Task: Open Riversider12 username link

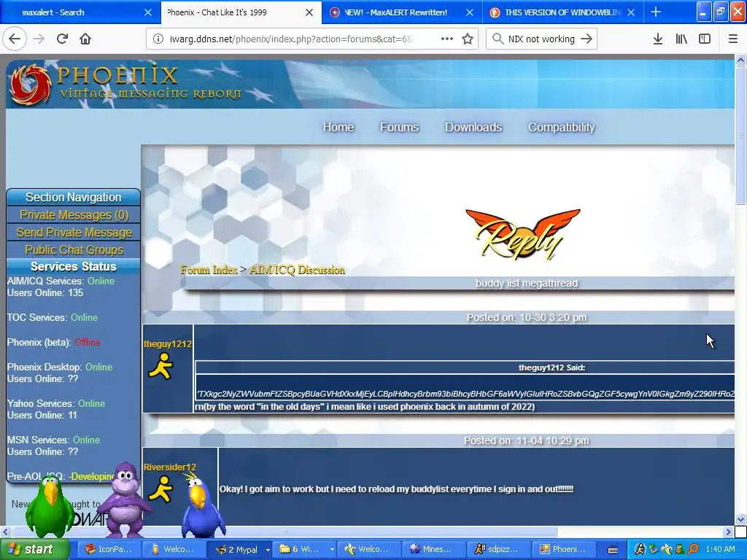Action: point(170,467)
